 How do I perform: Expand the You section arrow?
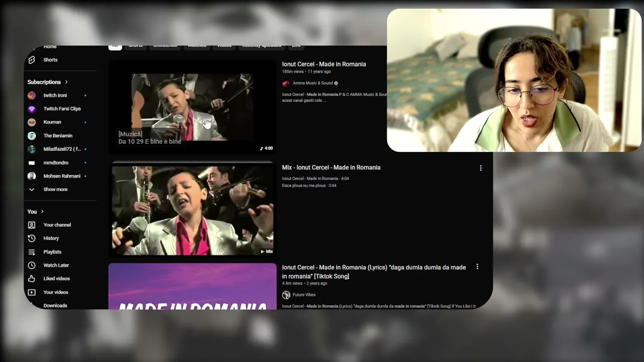point(42,212)
